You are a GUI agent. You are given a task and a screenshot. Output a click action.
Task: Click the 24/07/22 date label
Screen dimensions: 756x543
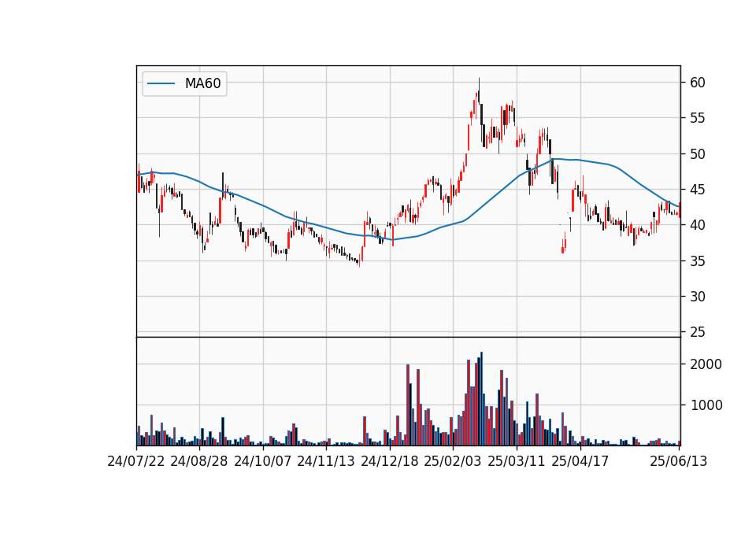(136, 461)
